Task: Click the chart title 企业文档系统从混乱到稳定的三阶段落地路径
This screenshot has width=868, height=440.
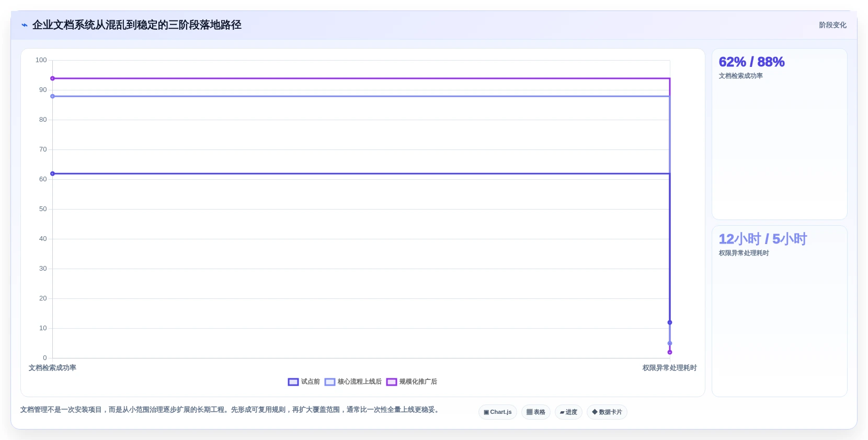Action: [137, 25]
